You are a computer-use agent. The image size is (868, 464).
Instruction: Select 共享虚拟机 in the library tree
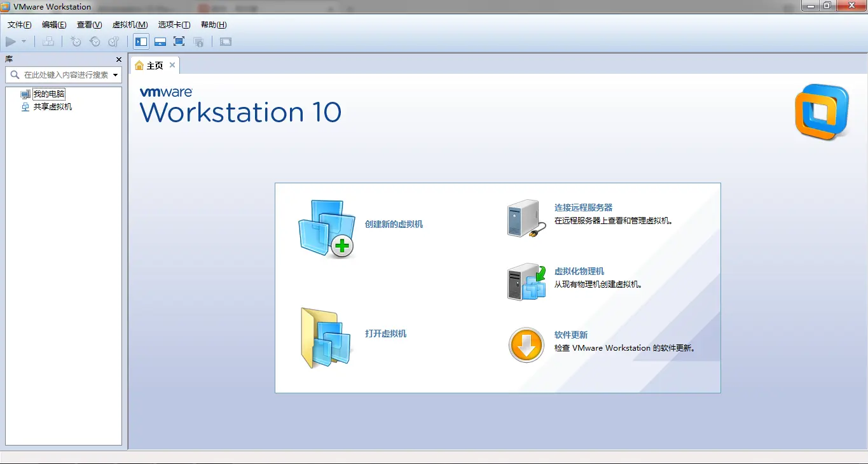(53, 107)
